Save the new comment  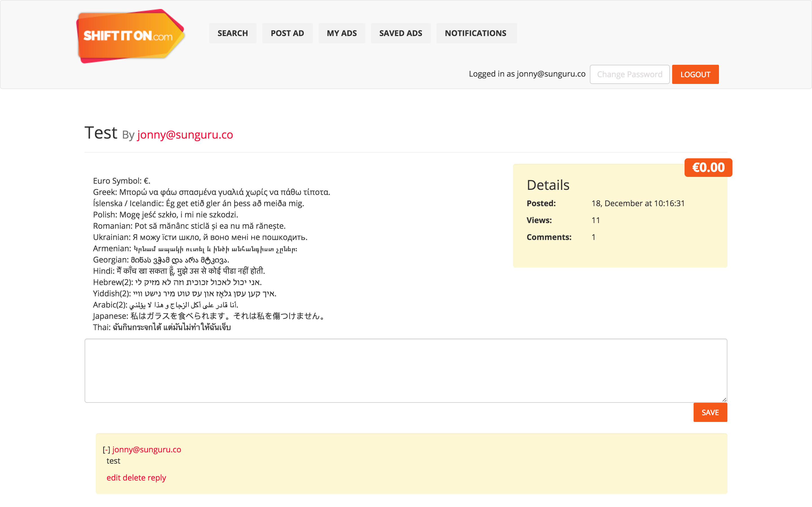click(710, 412)
